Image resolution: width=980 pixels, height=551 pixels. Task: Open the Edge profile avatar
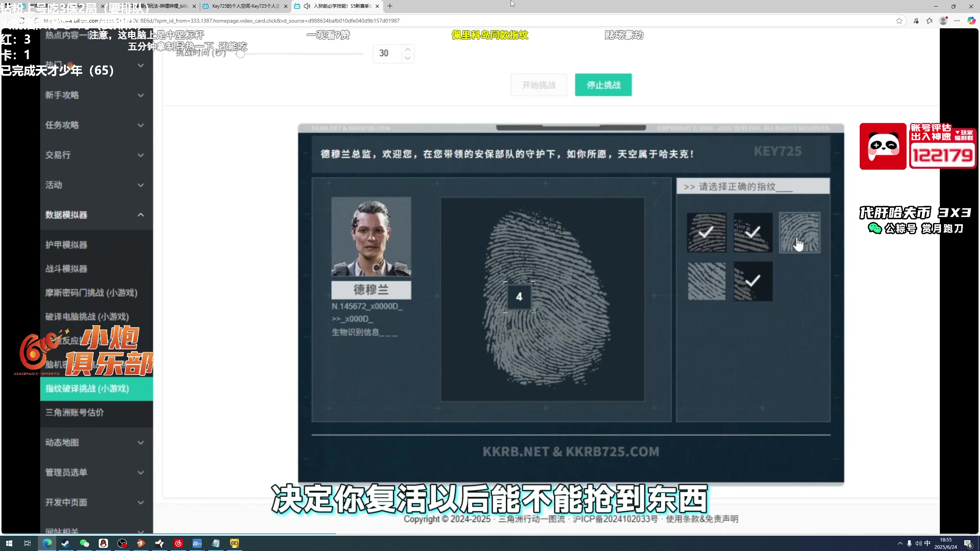click(x=943, y=21)
